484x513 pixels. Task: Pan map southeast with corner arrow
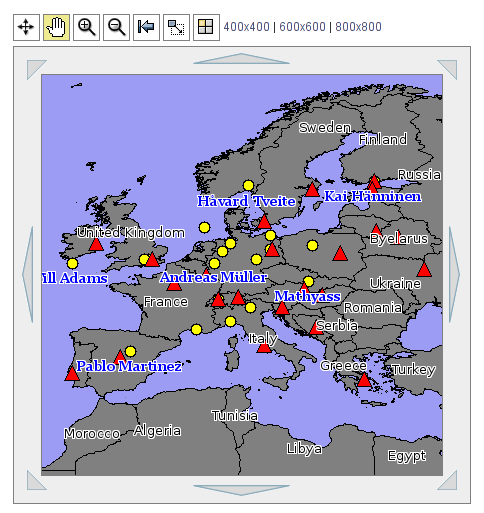[x=449, y=482]
